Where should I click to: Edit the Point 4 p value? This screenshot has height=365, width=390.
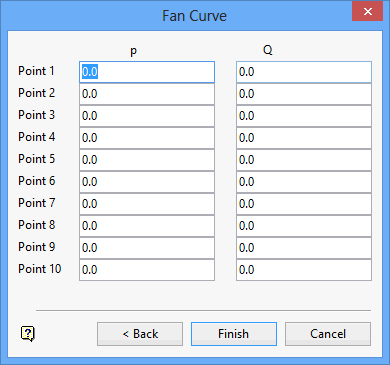coord(147,138)
